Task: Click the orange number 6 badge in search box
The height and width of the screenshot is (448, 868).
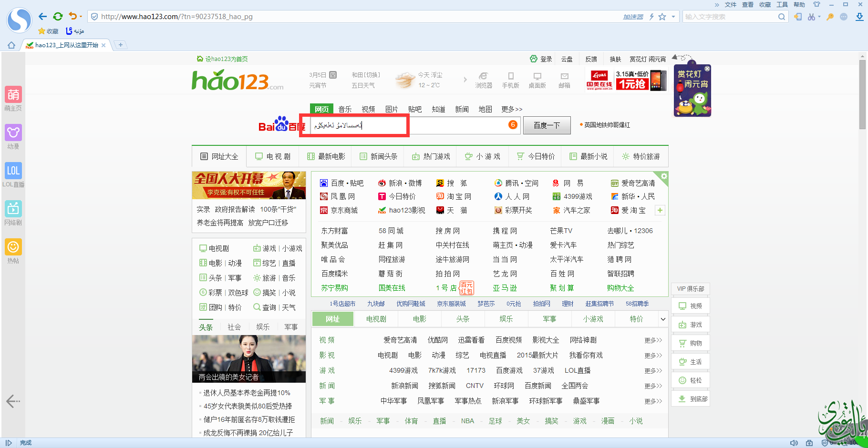Action: click(x=513, y=124)
